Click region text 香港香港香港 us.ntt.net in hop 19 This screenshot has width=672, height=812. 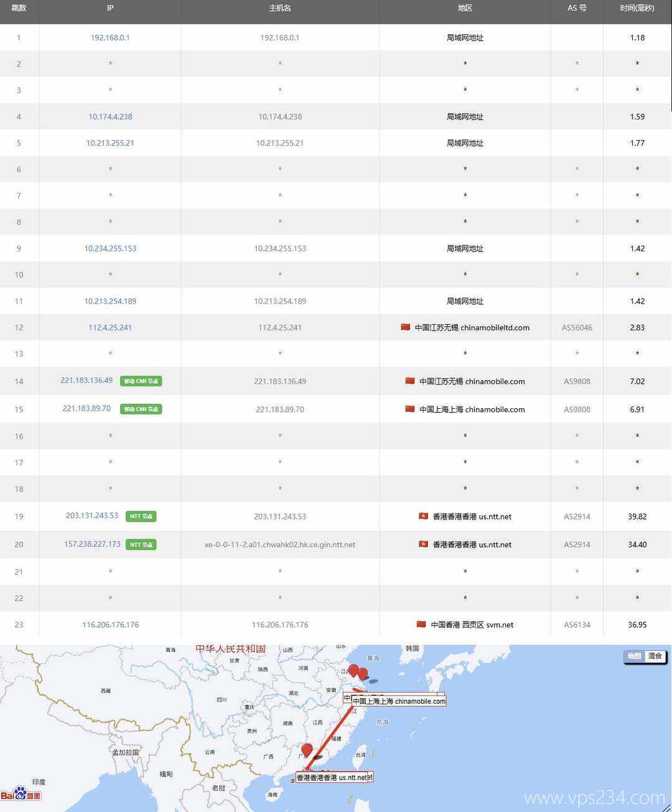tap(472, 516)
